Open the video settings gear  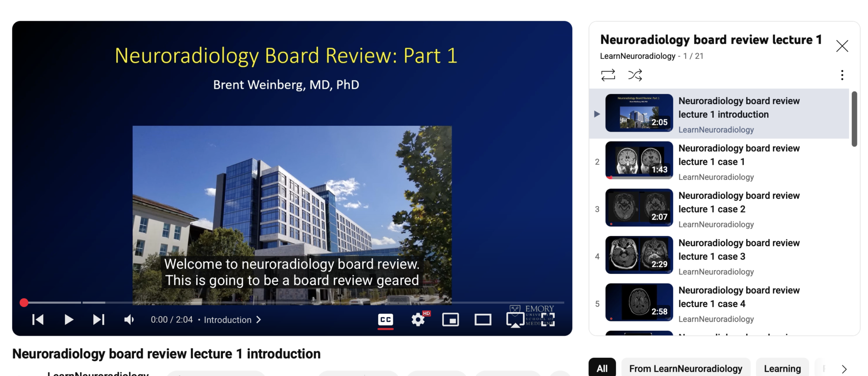click(418, 320)
